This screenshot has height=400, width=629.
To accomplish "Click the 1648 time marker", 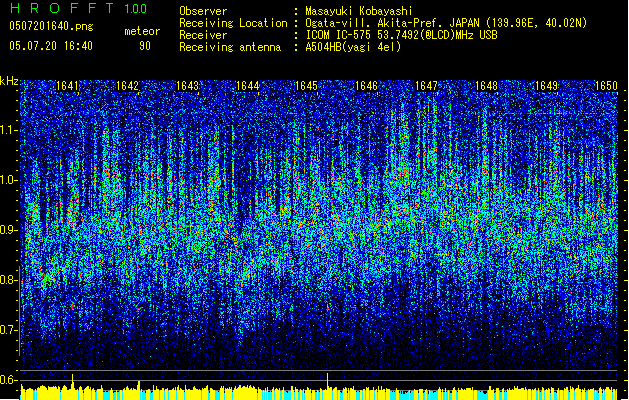I will pos(486,86).
